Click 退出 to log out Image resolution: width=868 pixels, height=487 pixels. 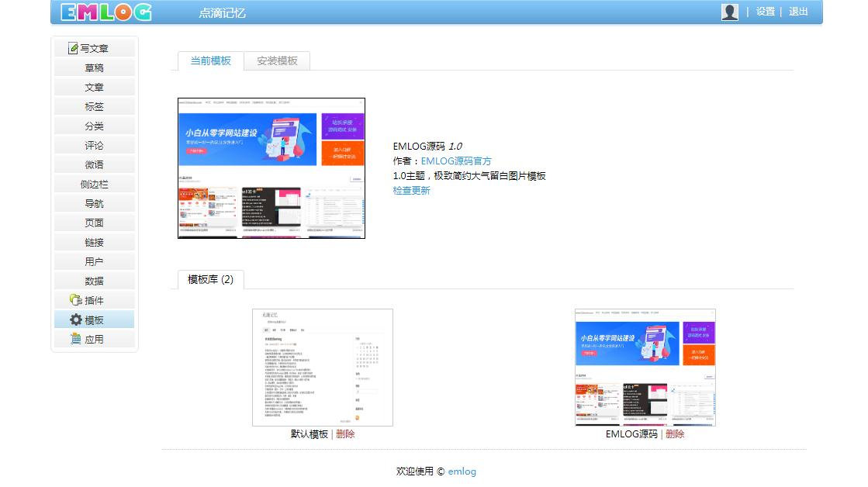(x=798, y=12)
